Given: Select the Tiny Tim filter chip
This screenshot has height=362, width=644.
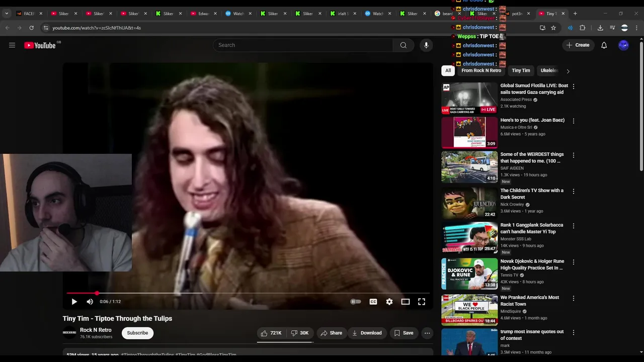Looking at the screenshot, I should (x=521, y=70).
